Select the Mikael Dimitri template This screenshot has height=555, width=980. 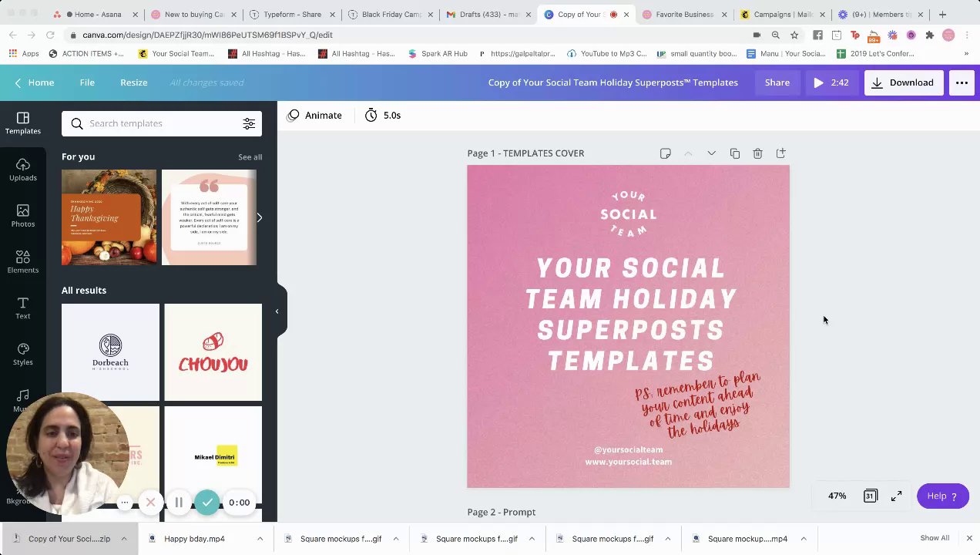point(213,456)
